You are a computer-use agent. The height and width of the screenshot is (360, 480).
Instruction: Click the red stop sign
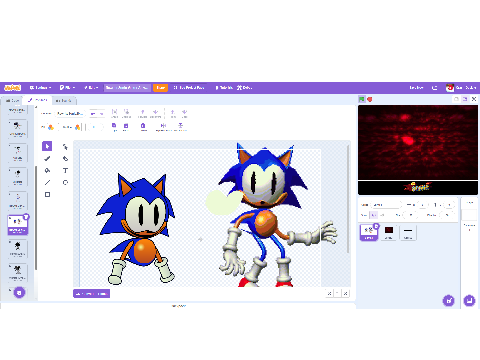pyautogui.click(x=370, y=99)
